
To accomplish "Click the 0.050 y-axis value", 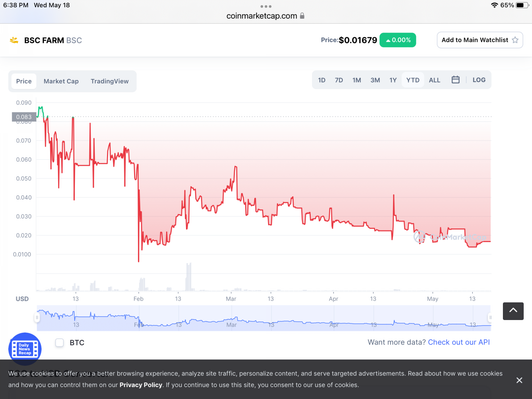I will pos(24,178).
